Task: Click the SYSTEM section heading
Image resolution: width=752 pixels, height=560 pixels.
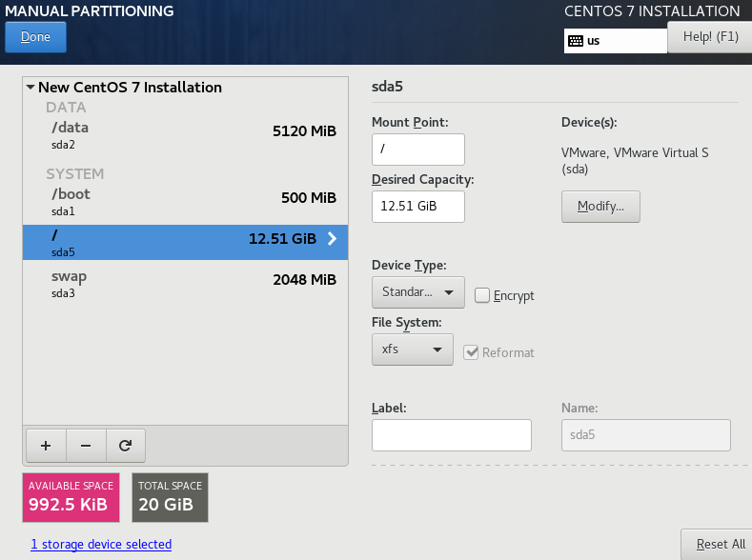Action: click(x=74, y=174)
